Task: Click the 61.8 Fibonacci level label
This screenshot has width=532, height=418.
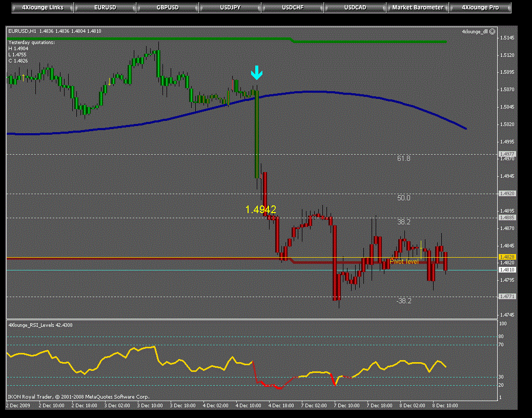Action: (404, 158)
